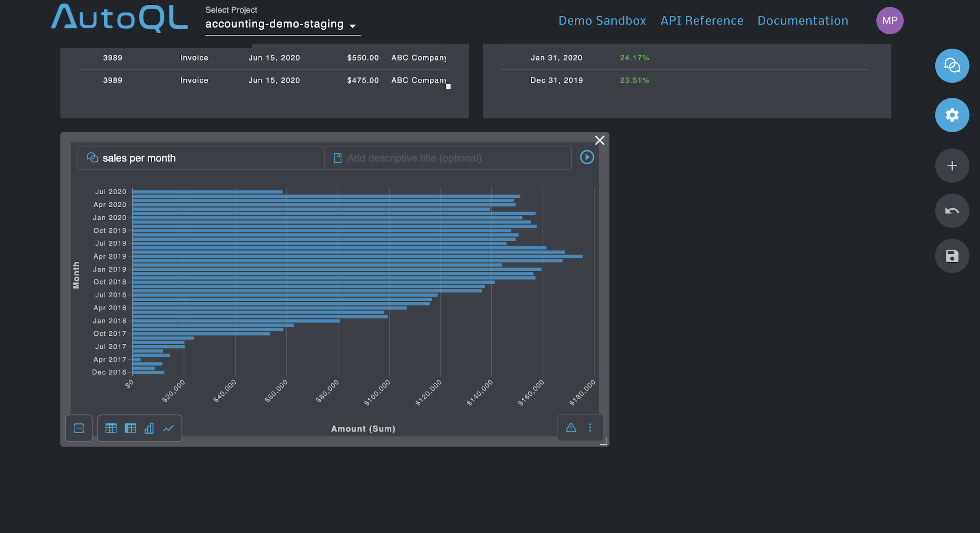Click the $550.00 table cell

(x=363, y=58)
